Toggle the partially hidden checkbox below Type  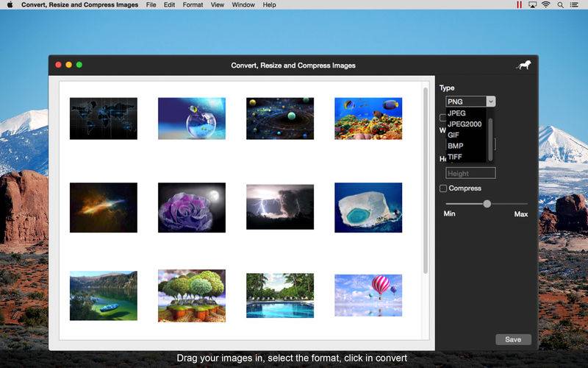pyautogui.click(x=442, y=118)
